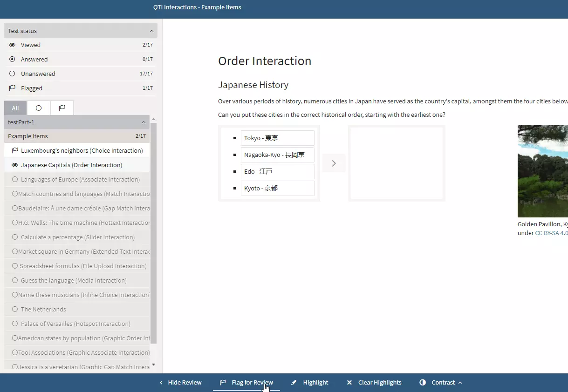Click the Flagged flag icon in Test status

click(11, 88)
